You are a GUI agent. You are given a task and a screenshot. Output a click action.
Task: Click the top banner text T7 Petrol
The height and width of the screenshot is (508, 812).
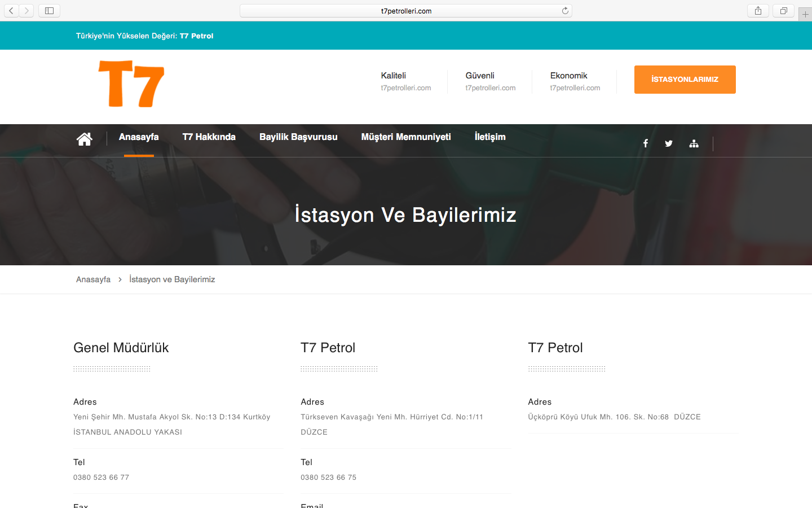click(x=197, y=36)
